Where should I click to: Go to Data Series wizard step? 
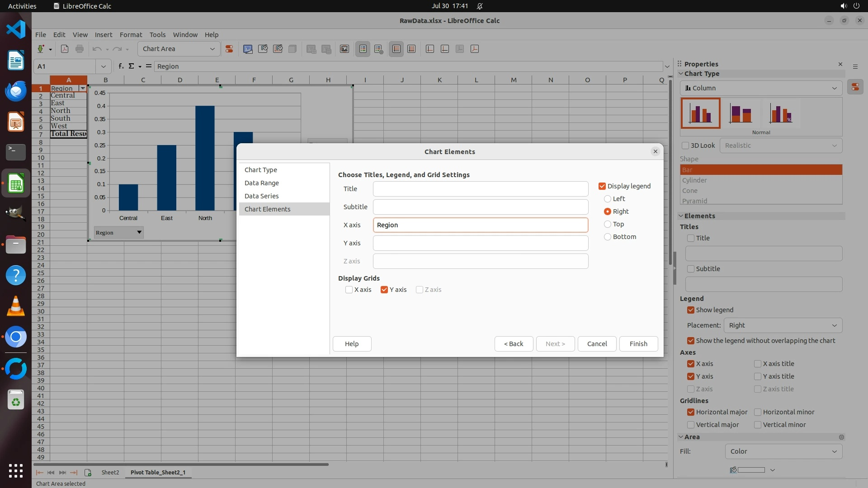[x=261, y=196]
